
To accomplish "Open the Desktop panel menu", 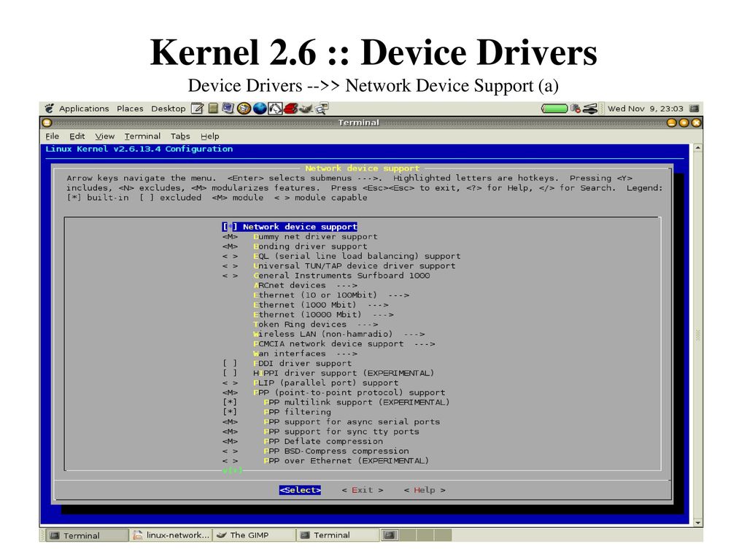I will point(169,109).
